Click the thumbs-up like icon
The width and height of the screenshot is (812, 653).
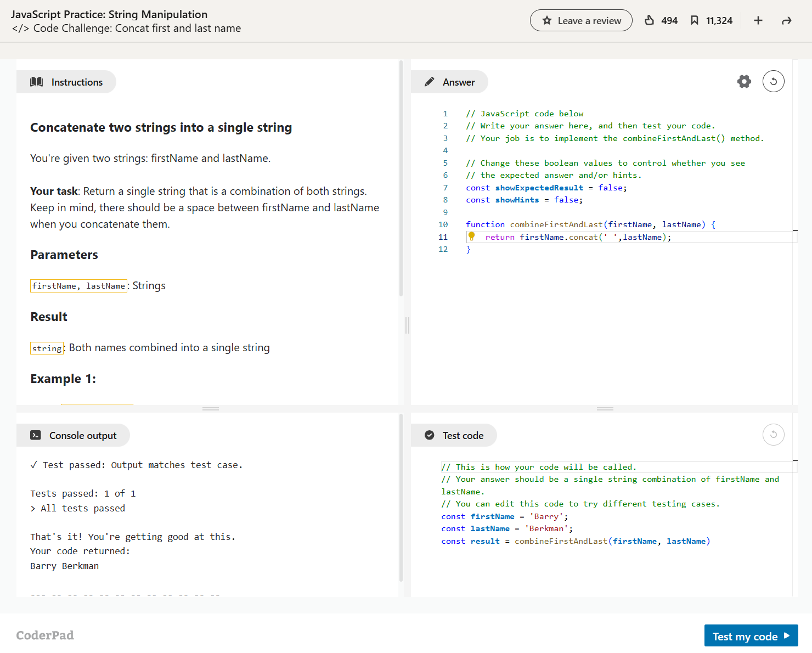(650, 20)
